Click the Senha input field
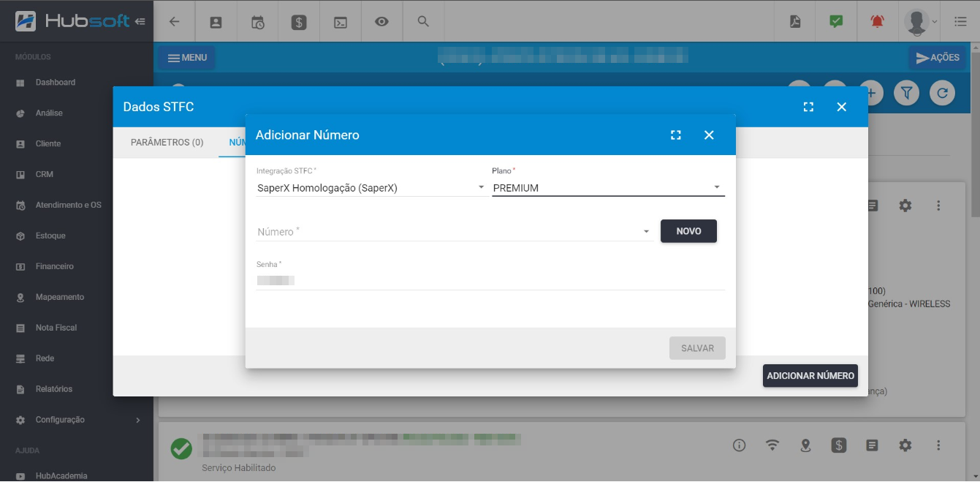This screenshot has height=482, width=980. point(490,280)
